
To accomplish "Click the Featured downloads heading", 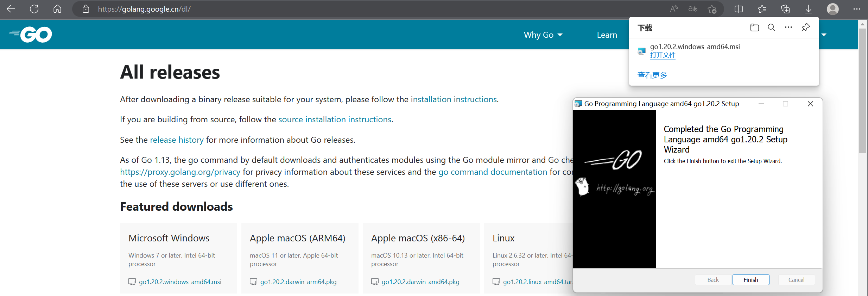I will click(x=176, y=206).
